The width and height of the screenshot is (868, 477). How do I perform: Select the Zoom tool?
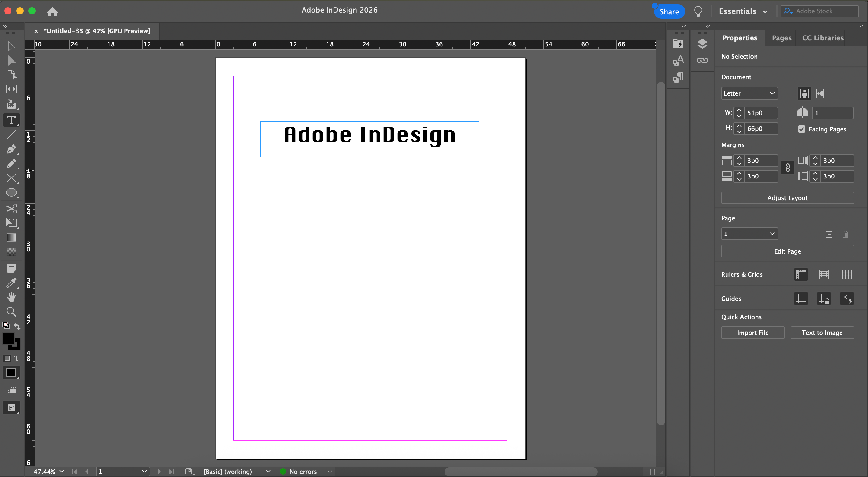tap(11, 311)
